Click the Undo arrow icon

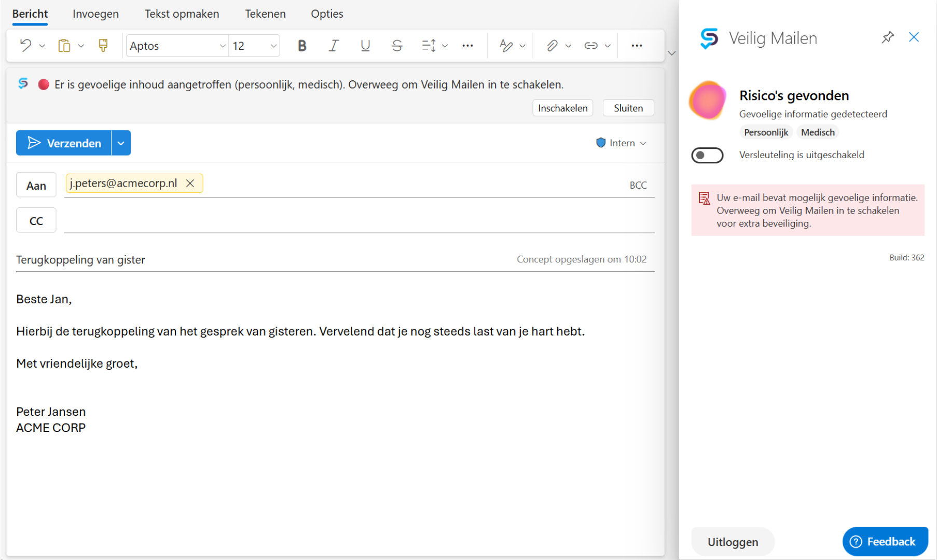pos(25,46)
